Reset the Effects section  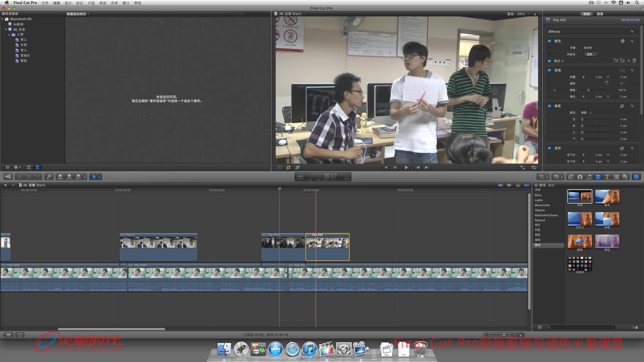[632, 32]
